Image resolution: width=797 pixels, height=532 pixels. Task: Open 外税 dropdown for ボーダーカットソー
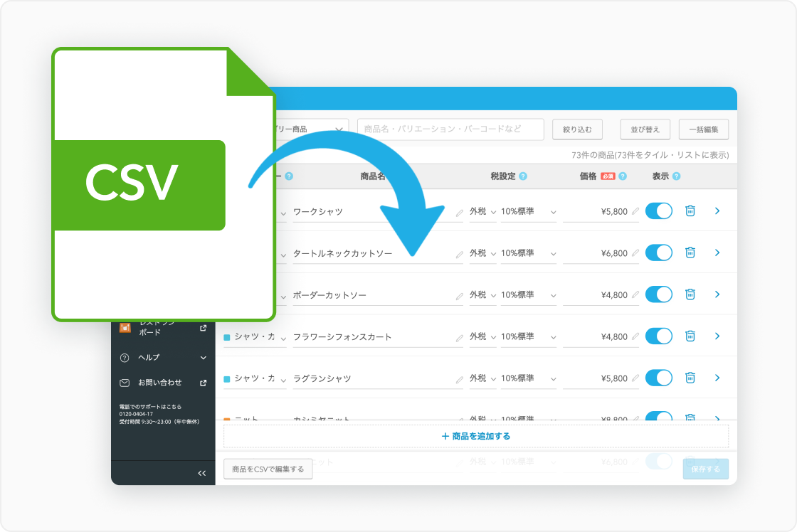(x=482, y=295)
